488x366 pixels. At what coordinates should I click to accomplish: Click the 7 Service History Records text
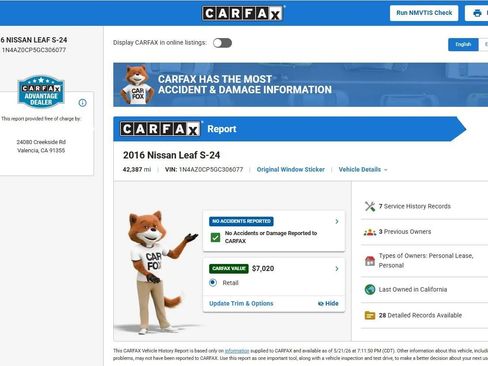pos(415,206)
